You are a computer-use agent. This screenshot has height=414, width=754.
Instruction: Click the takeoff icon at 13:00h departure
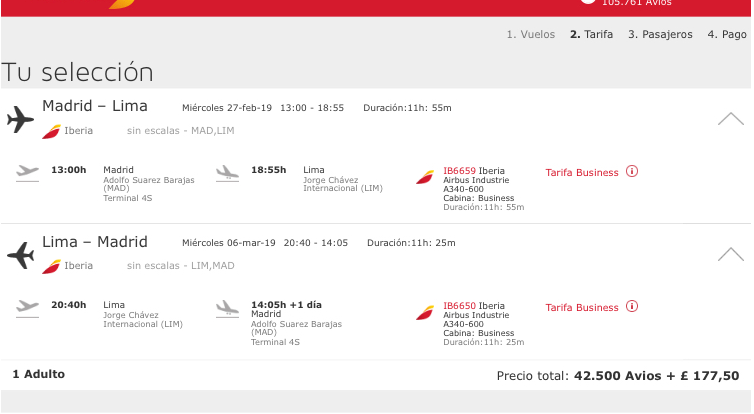(28, 172)
